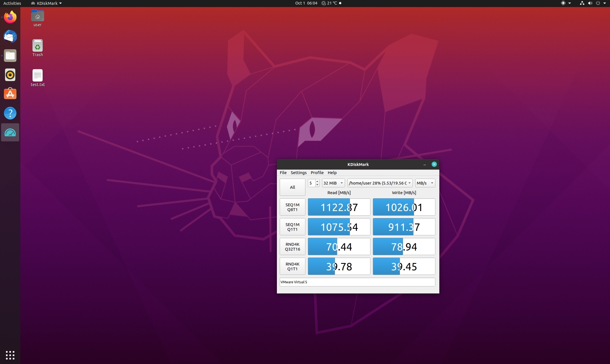Run All benchmarks

292,187
